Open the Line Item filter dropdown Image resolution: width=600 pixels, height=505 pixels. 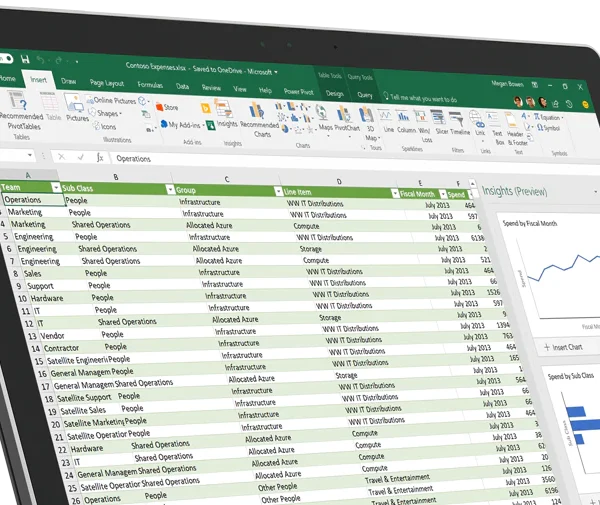[395, 194]
